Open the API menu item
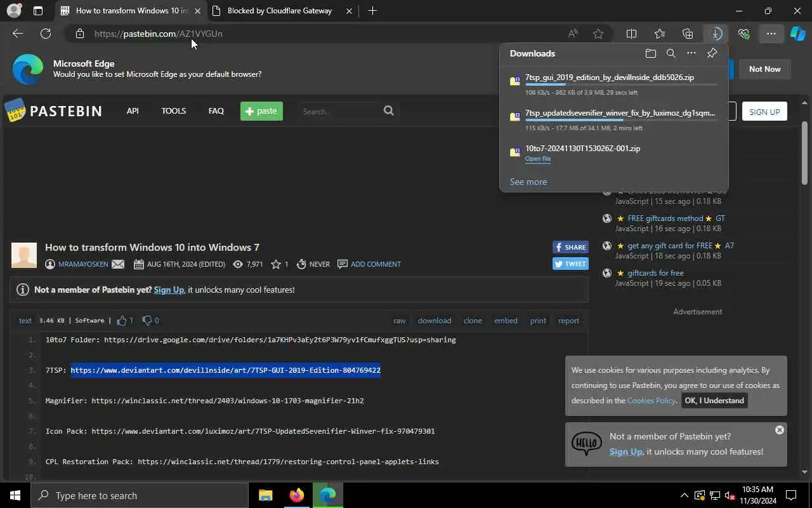812x508 pixels. click(x=133, y=111)
